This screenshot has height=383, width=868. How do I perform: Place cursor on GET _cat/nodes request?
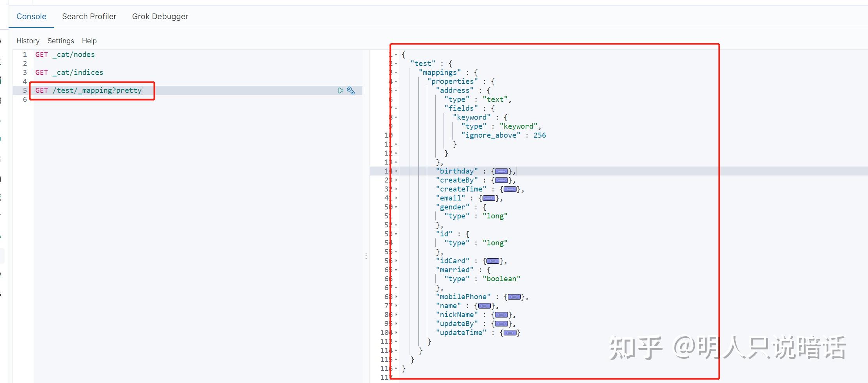65,55
